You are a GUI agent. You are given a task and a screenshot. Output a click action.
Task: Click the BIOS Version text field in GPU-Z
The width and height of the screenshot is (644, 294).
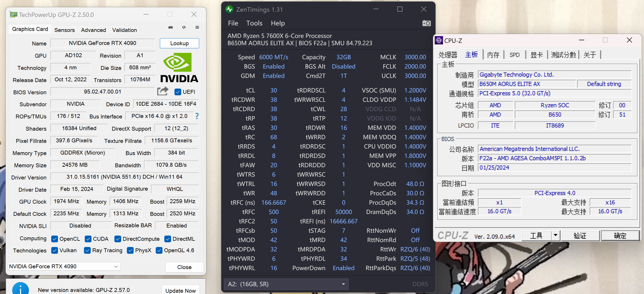click(102, 91)
